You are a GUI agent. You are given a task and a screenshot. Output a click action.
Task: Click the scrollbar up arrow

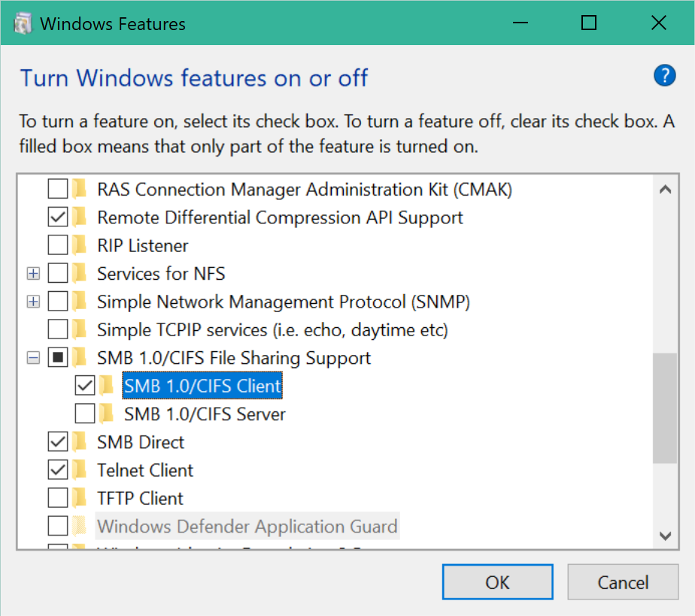point(665,190)
